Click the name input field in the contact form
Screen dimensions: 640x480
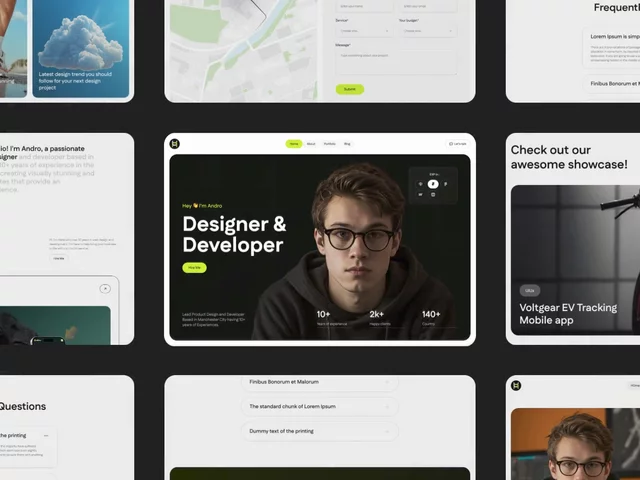click(x=363, y=6)
